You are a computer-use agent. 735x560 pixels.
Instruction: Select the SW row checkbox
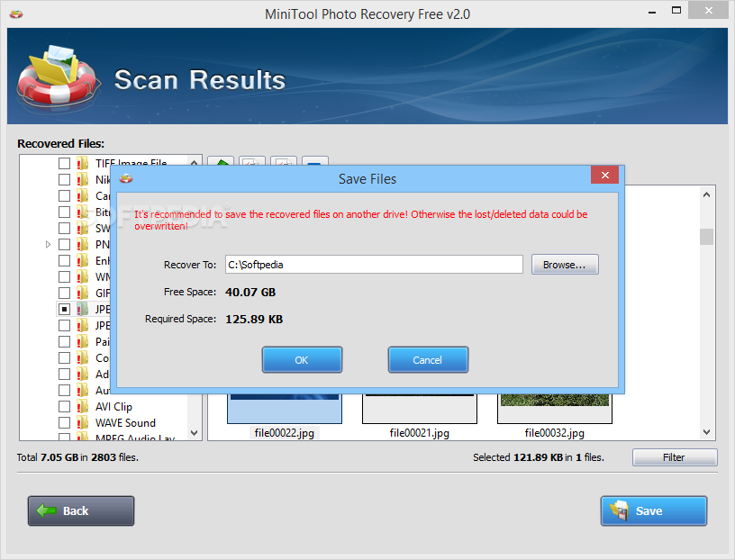[x=64, y=228]
